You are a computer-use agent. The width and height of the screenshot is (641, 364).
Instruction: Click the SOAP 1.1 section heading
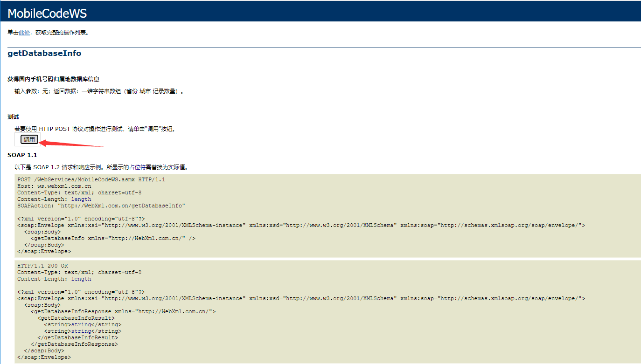pyautogui.click(x=22, y=155)
